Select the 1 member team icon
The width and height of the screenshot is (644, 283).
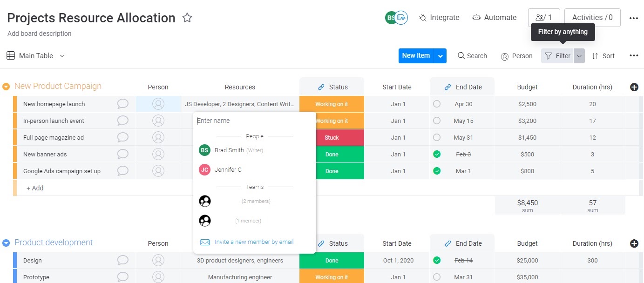[205, 221]
